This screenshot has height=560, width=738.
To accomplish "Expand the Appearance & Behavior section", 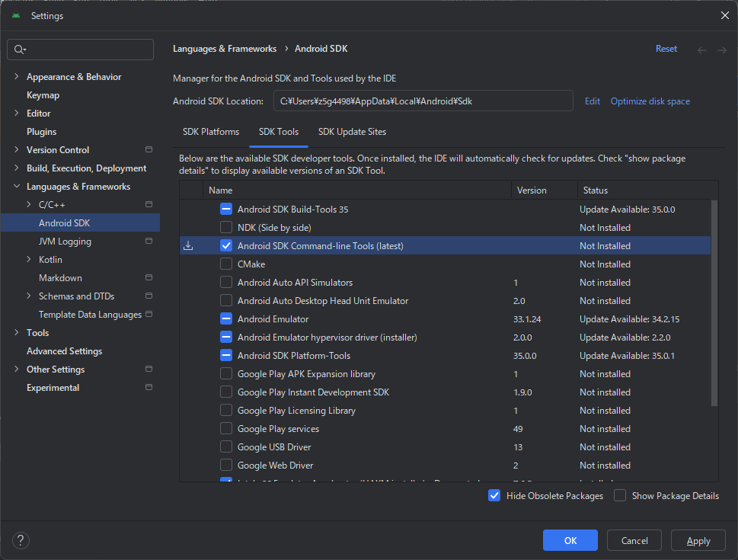I will coord(17,77).
